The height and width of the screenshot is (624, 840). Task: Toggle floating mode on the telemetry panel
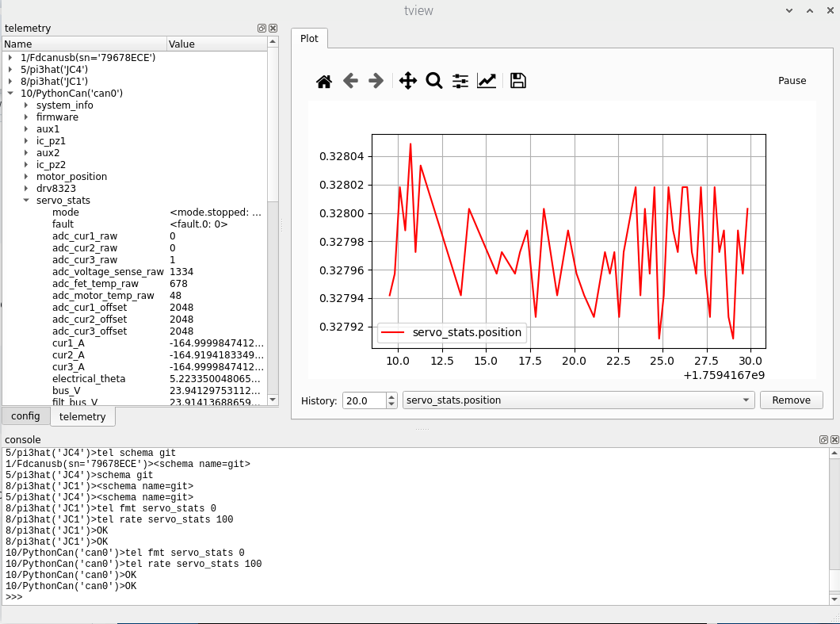262,28
